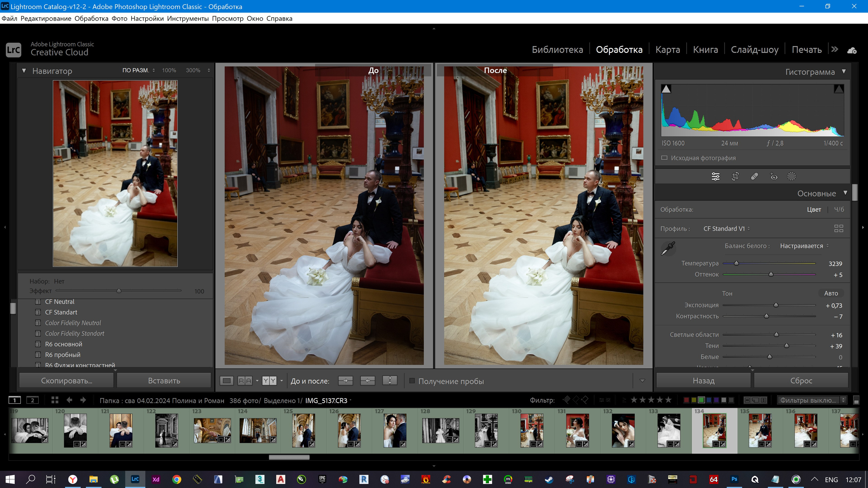Select thumbnail 130 in the filmstrip
Screen dimensions: 868x488
click(x=532, y=430)
